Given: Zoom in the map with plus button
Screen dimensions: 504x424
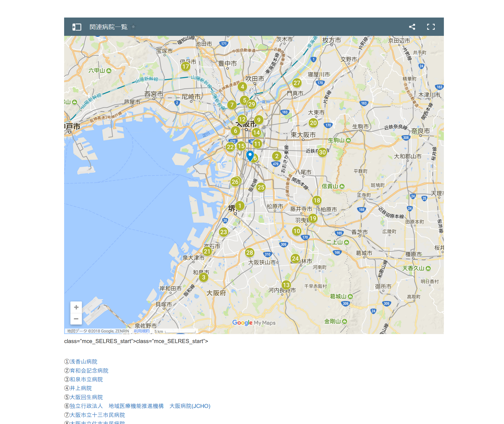Looking at the screenshot, I should click(x=76, y=307).
